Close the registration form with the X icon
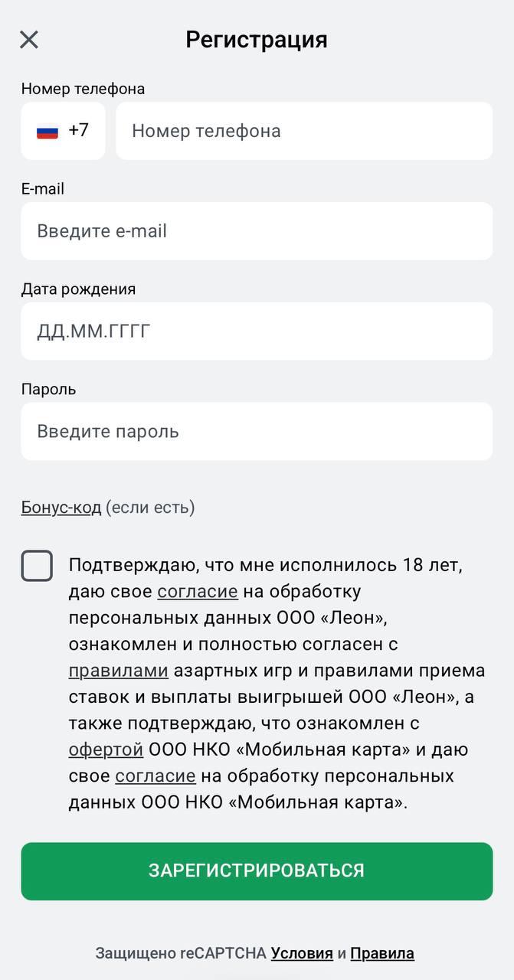Viewport: 514px width, 980px height. click(x=29, y=40)
